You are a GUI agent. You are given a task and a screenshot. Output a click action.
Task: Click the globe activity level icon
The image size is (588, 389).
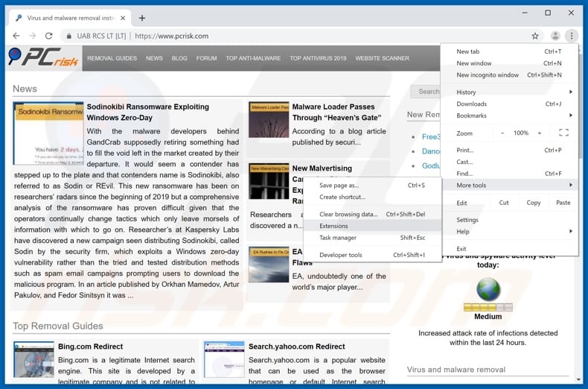[x=488, y=289]
